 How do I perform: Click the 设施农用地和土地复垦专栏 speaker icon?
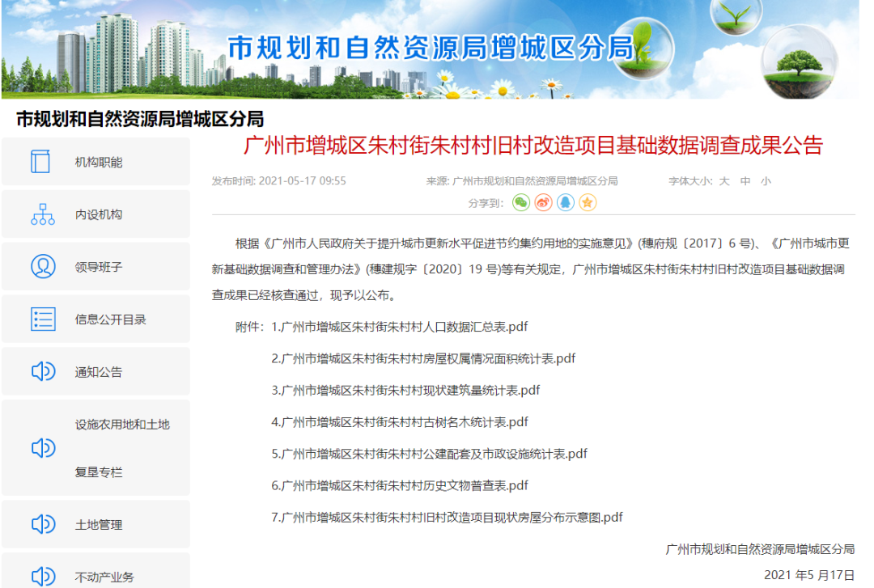pyautogui.click(x=43, y=447)
